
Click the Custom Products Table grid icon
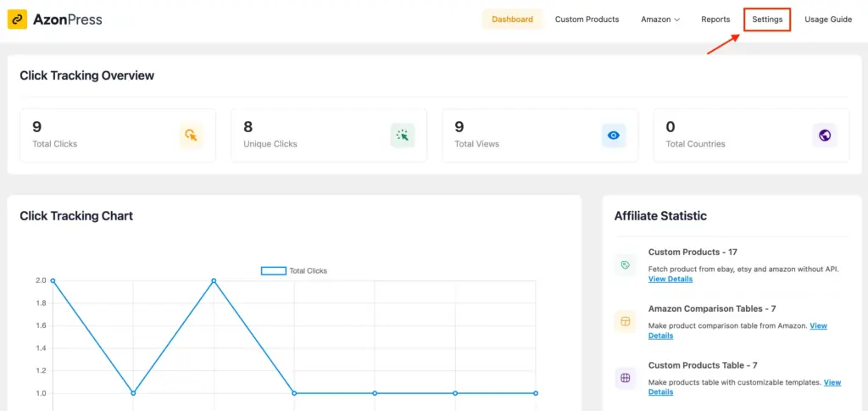pyautogui.click(x=626, y=378)
